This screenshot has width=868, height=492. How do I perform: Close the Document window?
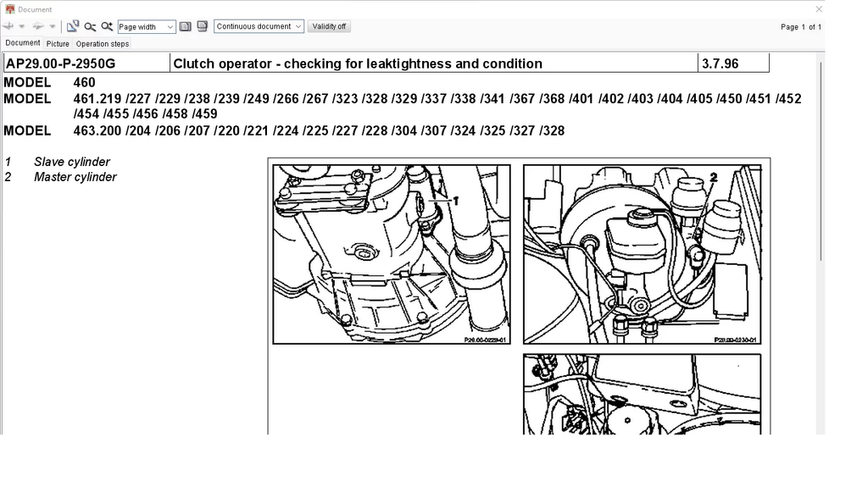(x=819, y=9)
